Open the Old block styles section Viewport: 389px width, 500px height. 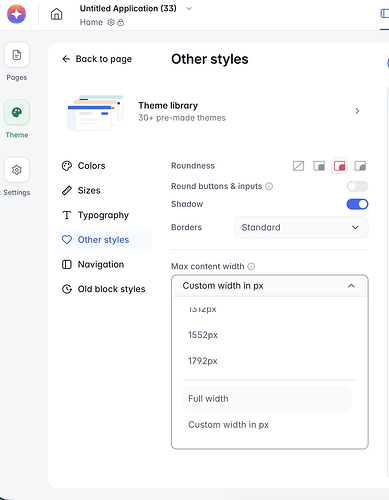[x=104, y=289]
